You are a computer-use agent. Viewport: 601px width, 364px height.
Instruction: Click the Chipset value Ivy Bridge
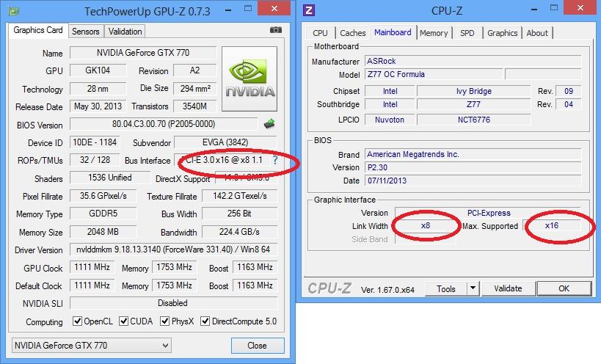(474, 91)
